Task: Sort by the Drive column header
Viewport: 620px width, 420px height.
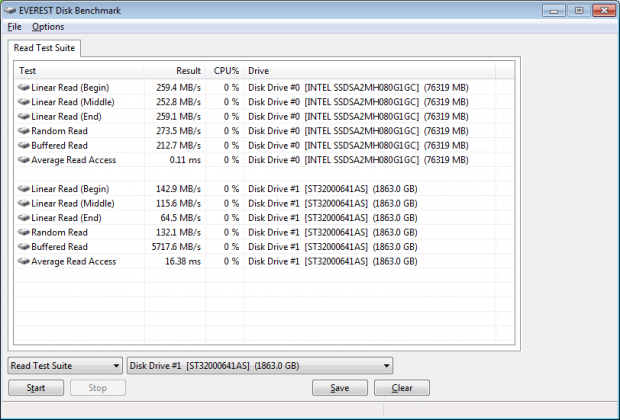Action: coord(369,71)
